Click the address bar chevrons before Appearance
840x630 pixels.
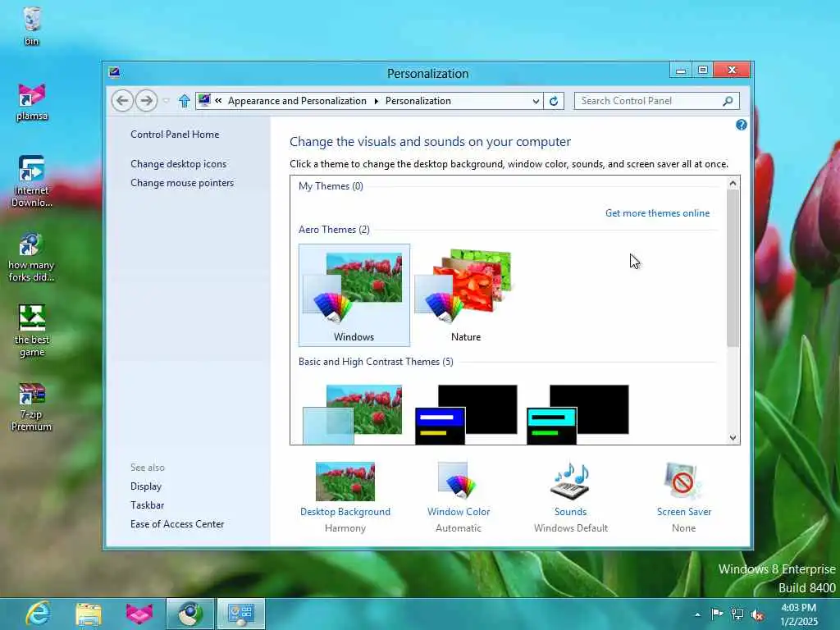click(218, 100)
